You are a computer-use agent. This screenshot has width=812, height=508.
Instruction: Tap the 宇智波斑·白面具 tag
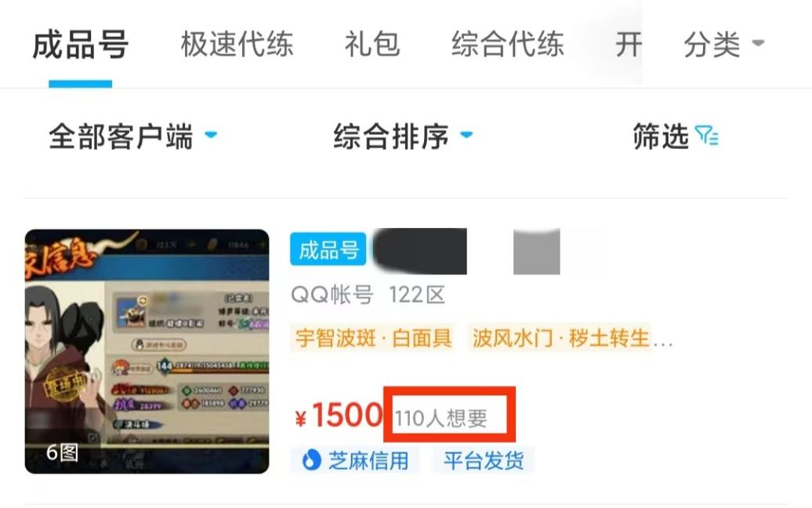coord(373,338)
